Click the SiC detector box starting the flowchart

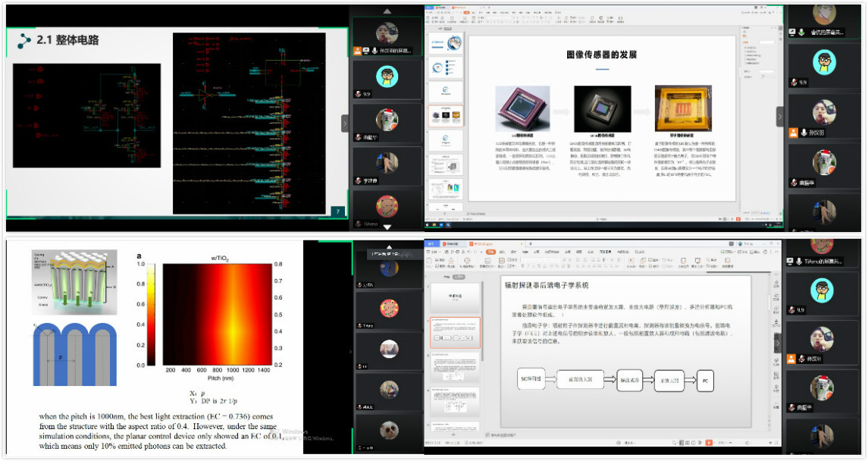(528, 381)
